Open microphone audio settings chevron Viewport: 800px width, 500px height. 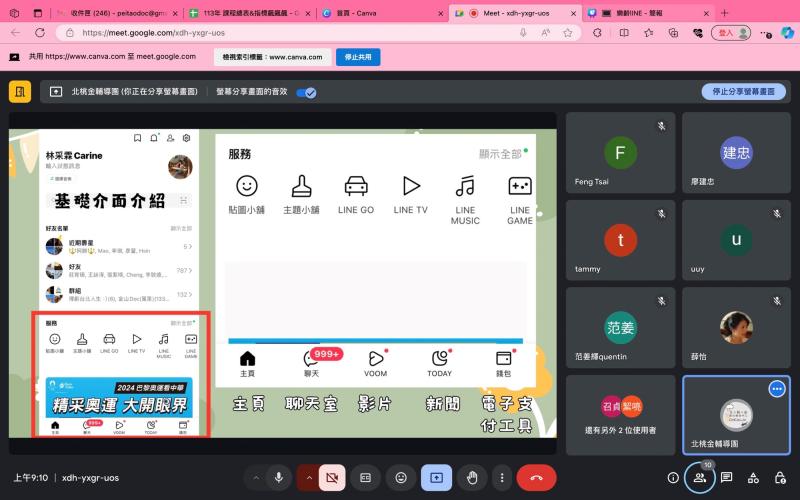[x=255, y=478]
